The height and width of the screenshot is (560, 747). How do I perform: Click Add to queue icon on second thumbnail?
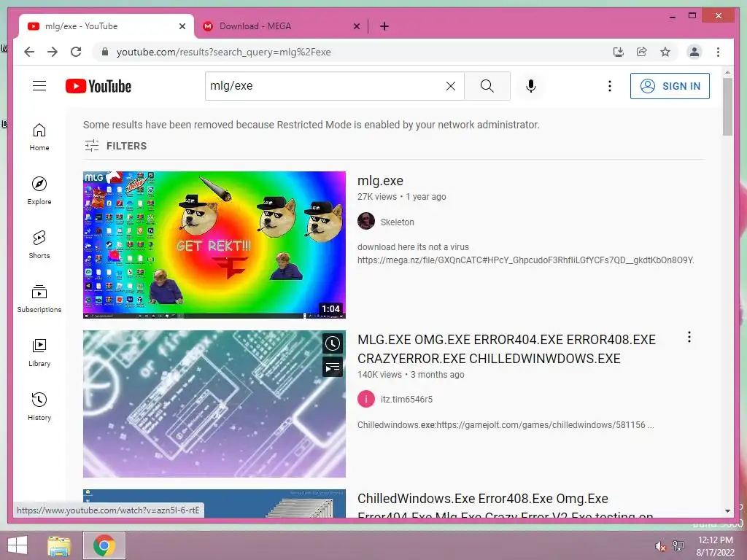pyautogui.click(x=333, y=367)
